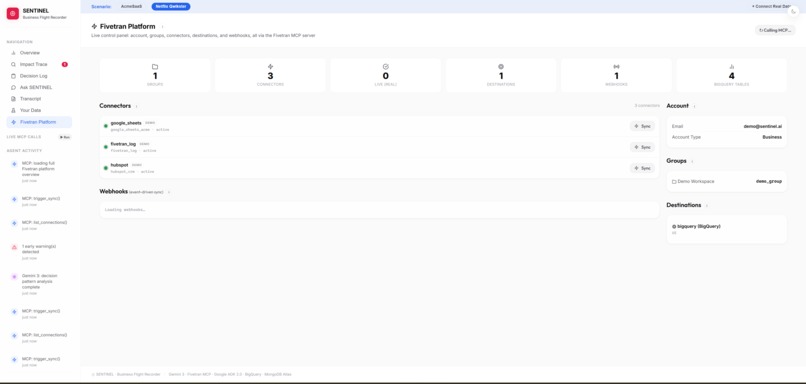This screenshot has width=806, height=384.
Task: Click the red notification badge on Impact Trace
Action: coord(65,64)
